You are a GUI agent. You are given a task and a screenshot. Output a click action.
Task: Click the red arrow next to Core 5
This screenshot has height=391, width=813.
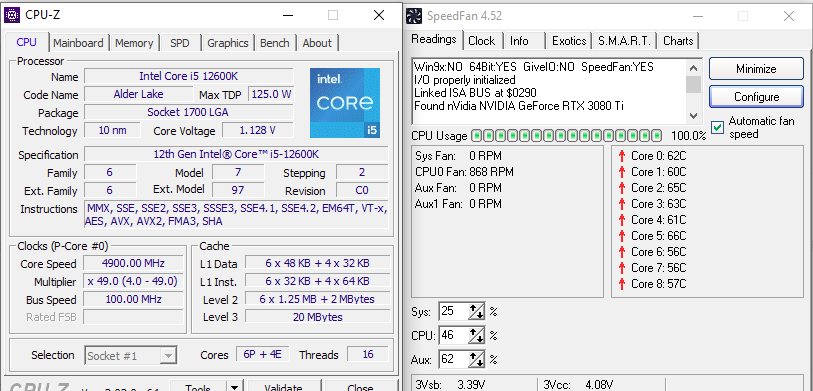tap(622, 236)
